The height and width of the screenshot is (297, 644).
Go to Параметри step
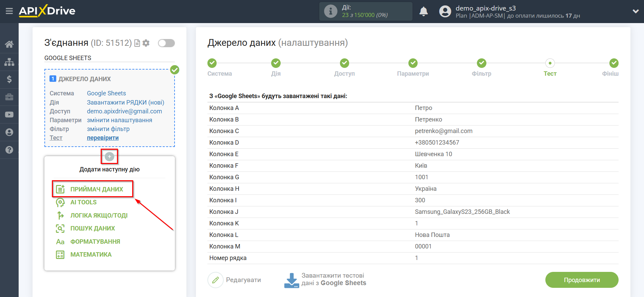(x=413, y=63)
